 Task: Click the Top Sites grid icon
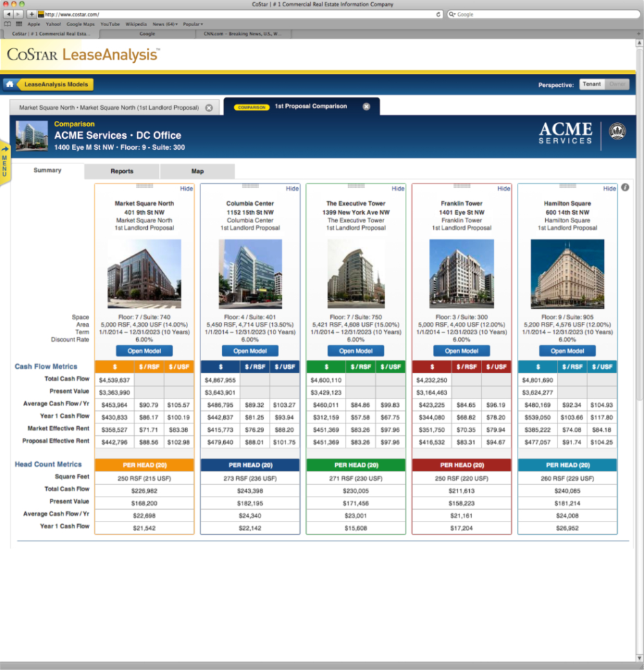click(18, 23)
